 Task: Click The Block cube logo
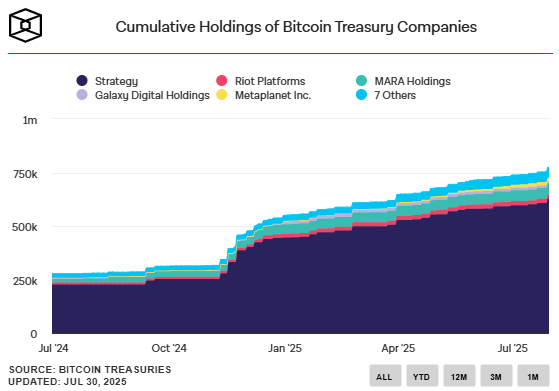pos(25,25)
